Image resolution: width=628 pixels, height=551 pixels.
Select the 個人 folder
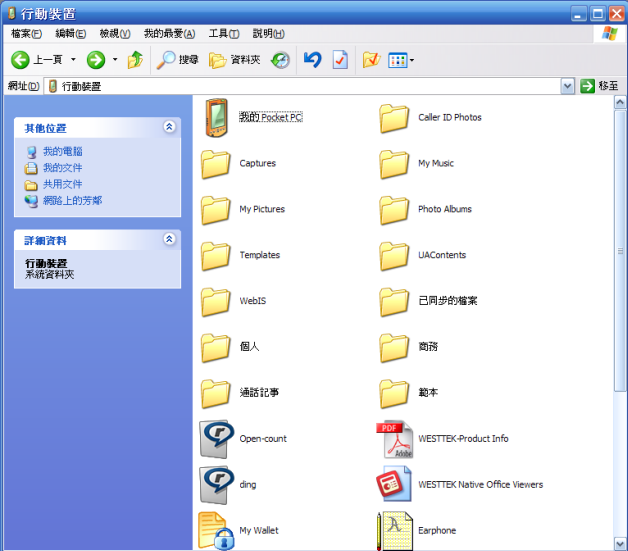pyautogui.click(x=230, y=347)
